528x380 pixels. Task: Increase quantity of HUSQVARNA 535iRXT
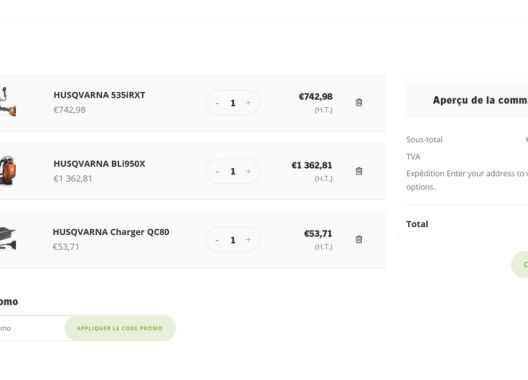tap(249, 103)
